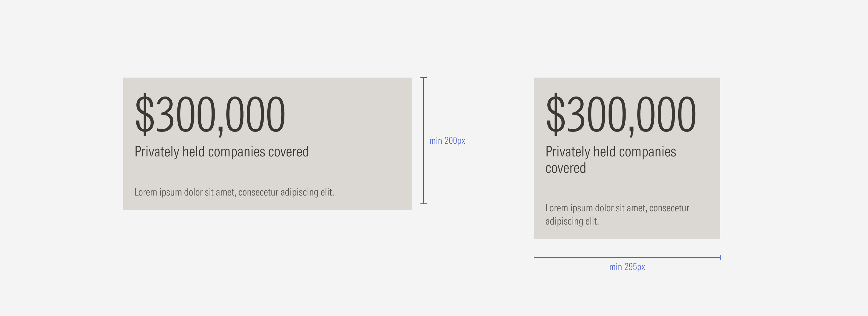Click the vertical blue height measurement line
This screenshot has width=868, height=316.
424,141
